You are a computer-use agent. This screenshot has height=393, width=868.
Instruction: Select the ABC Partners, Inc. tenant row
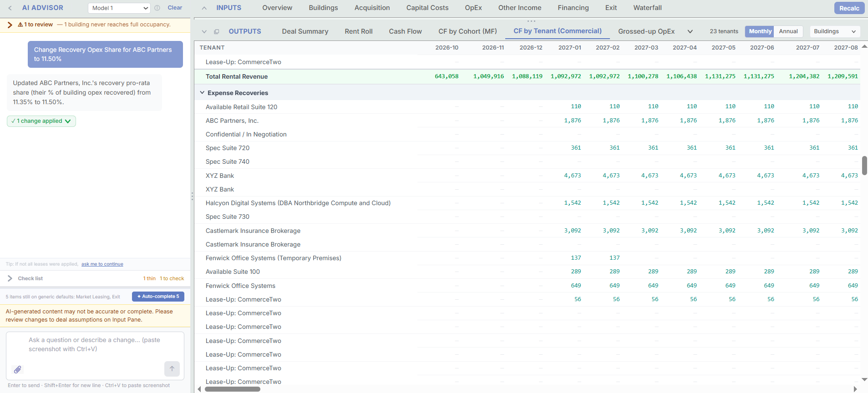(x=232, y=121)
